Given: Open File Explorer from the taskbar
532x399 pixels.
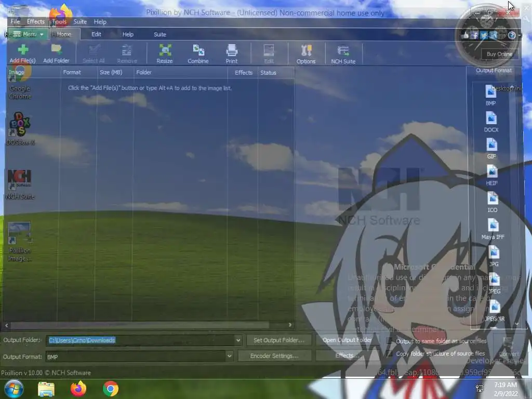Looking at the screenshot, I should click(46, 389).
